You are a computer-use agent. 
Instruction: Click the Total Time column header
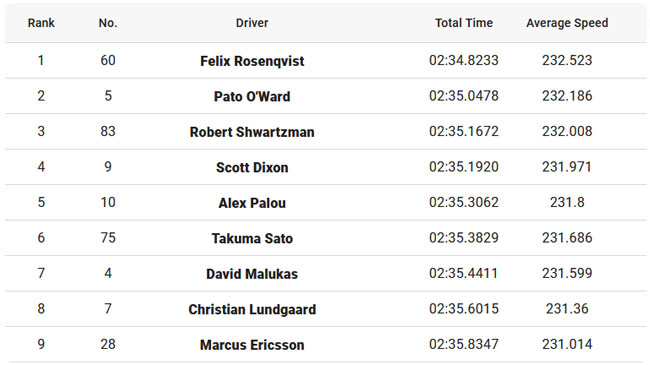464,23
